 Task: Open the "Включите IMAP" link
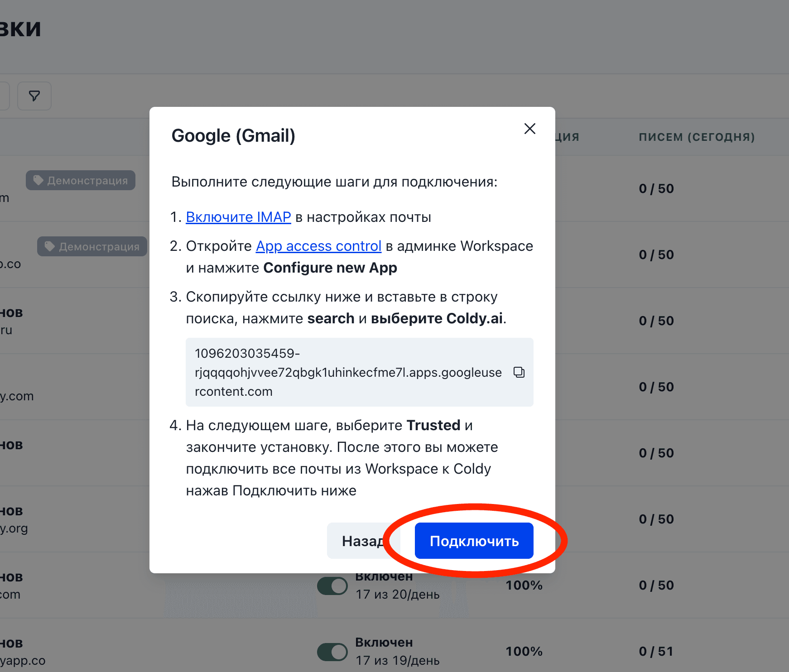(238, 217)
